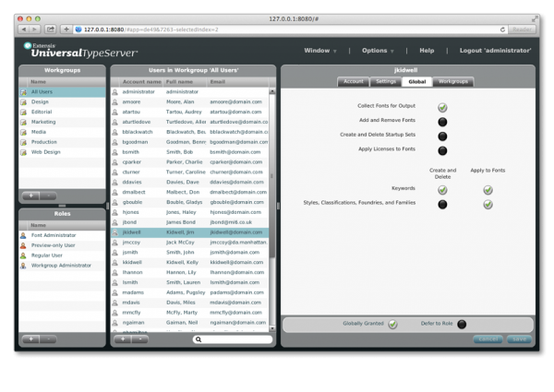Remove workgroup with minus button
554x392 pixels.
(48, 196)
